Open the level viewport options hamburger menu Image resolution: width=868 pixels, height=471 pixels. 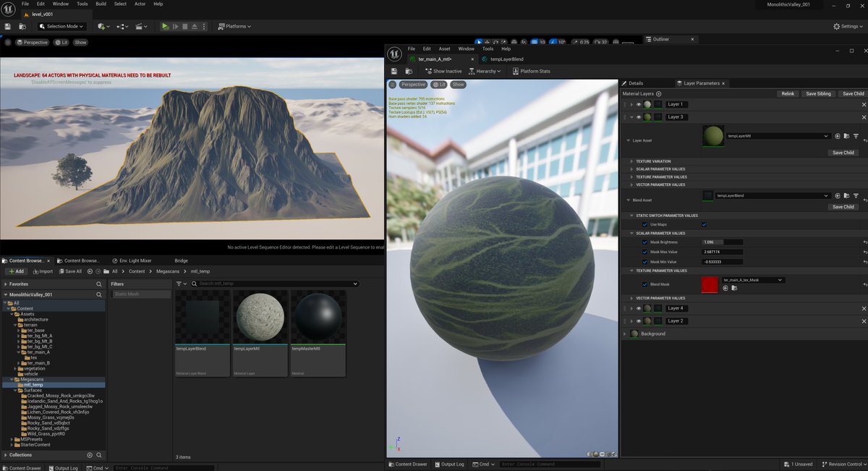point(8,43)
